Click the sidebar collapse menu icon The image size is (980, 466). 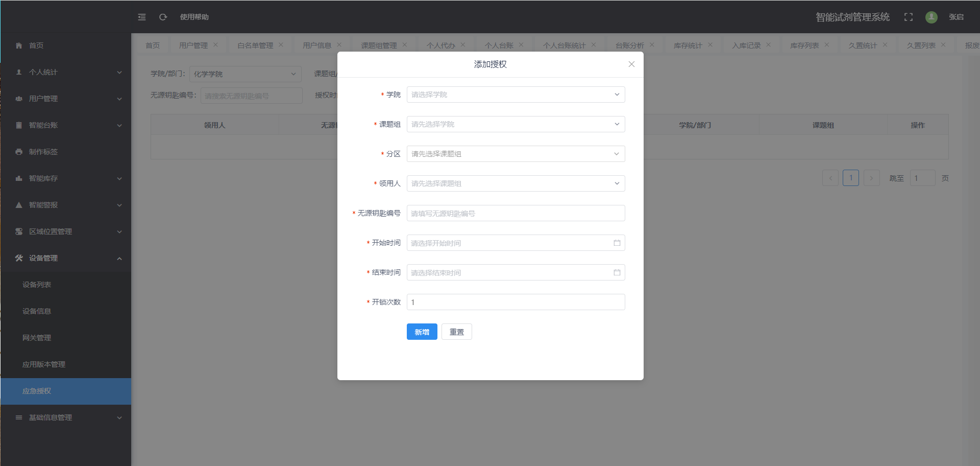(x=142, y=17)
